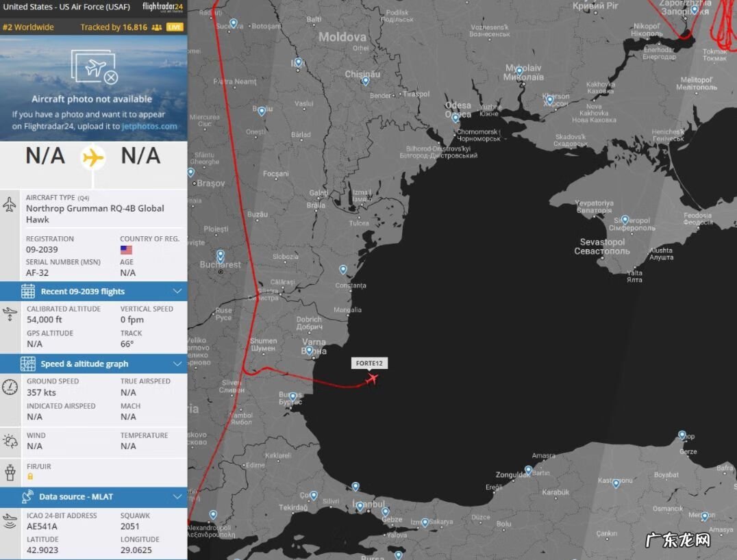Click the United States flag icon
This screenshot has width=737, height=560.
coord(126,250)
